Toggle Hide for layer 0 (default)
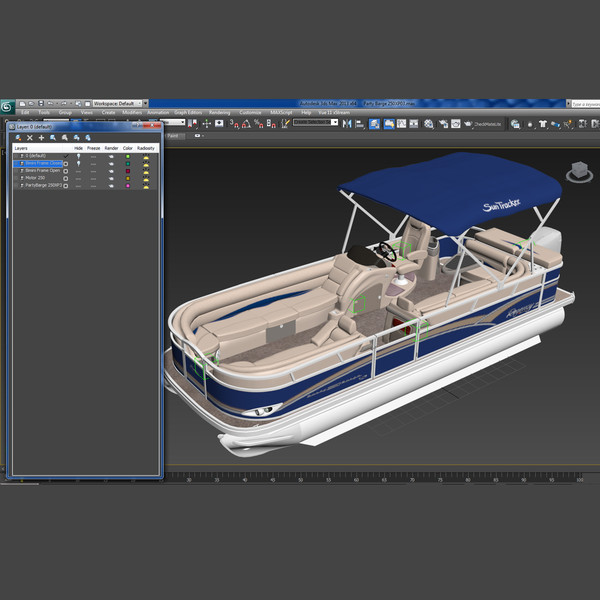The image size is (600, 600). (x=78, y=156)
